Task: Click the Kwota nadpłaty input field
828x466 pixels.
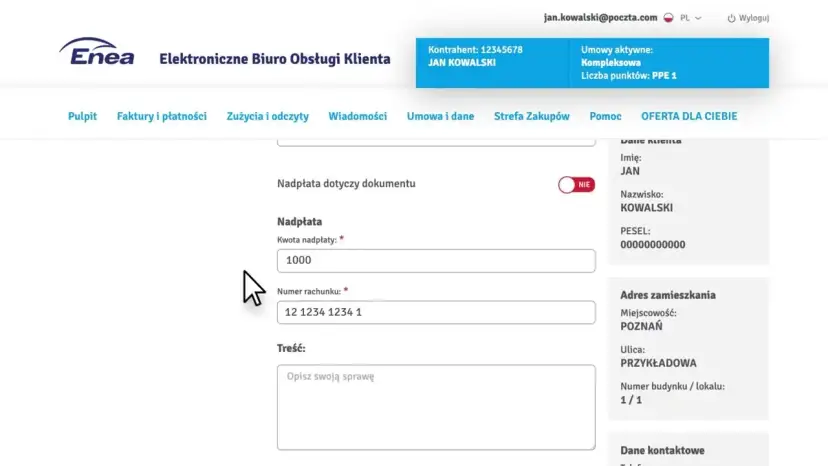Action: [435, 260]
